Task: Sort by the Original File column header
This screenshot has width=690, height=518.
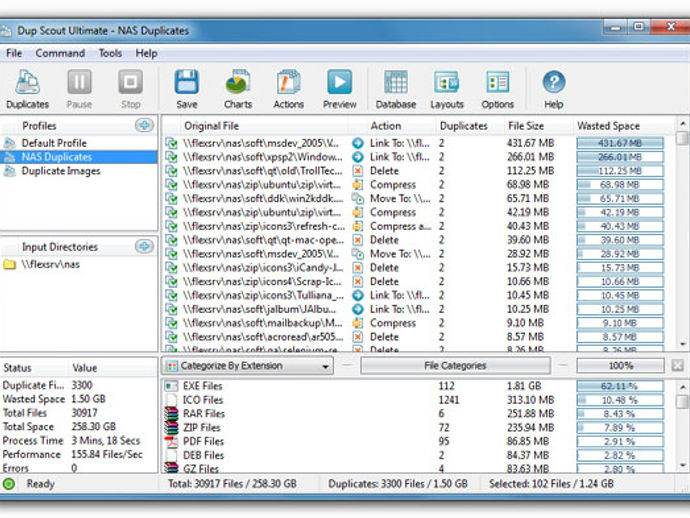Action: (211, 126)
